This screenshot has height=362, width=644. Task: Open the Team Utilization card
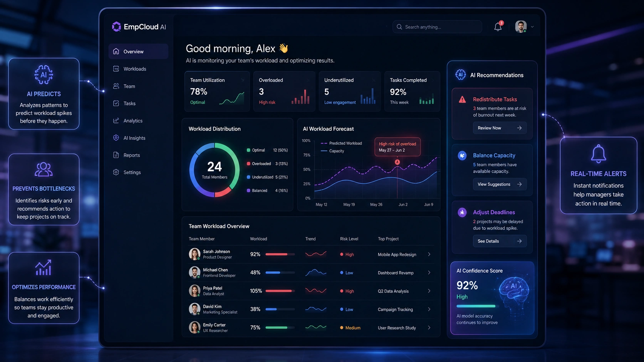point(217,91)
